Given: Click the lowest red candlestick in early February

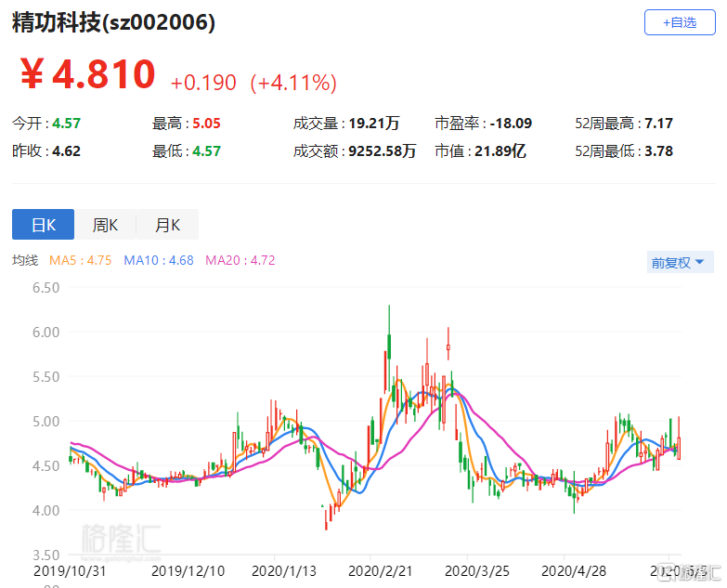Looking at the screenshot, I should point(327,520).
